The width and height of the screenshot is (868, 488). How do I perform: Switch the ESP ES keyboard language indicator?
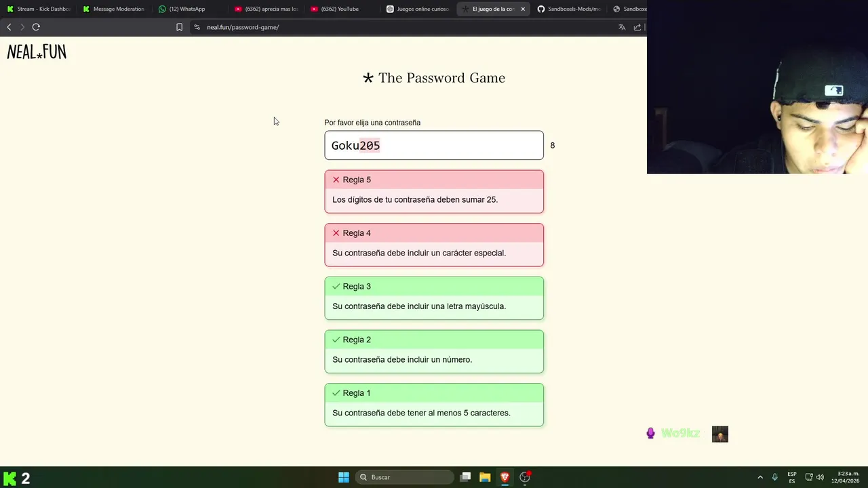(792, 477)
